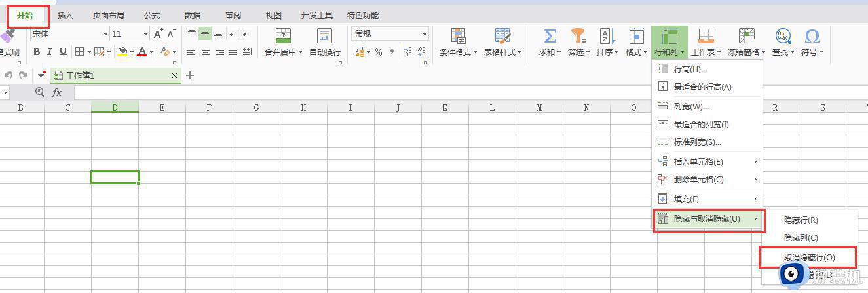Open the 开发工具 ribbon tab
Viewport: 868px width, 293px height.
(x=317, y=15)
